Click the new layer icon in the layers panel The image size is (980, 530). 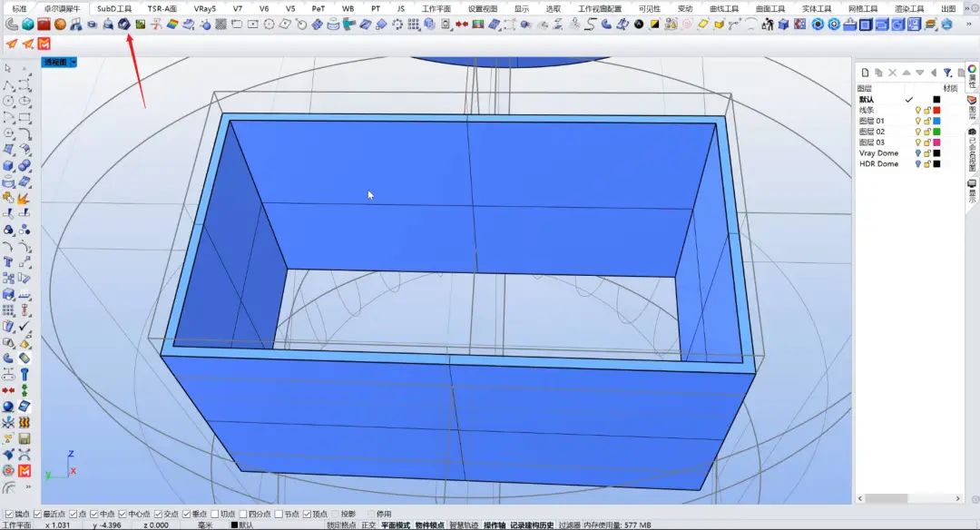[x=866, y=73]
